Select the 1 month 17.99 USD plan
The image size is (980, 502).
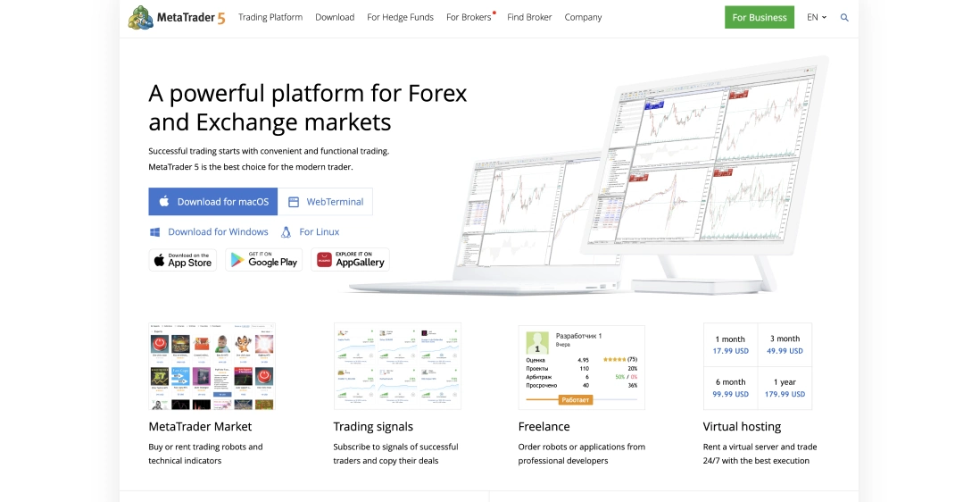coord(730,345)
